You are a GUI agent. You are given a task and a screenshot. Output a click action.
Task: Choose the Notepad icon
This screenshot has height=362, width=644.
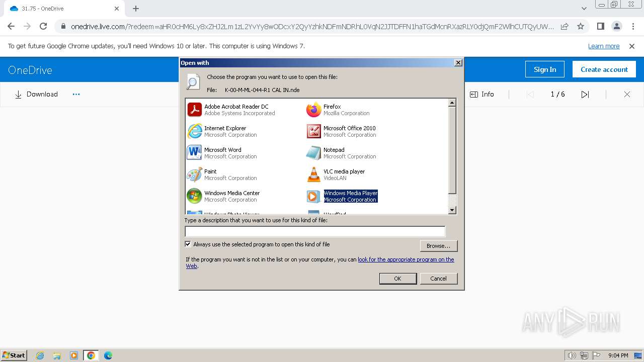coord(313,153)
